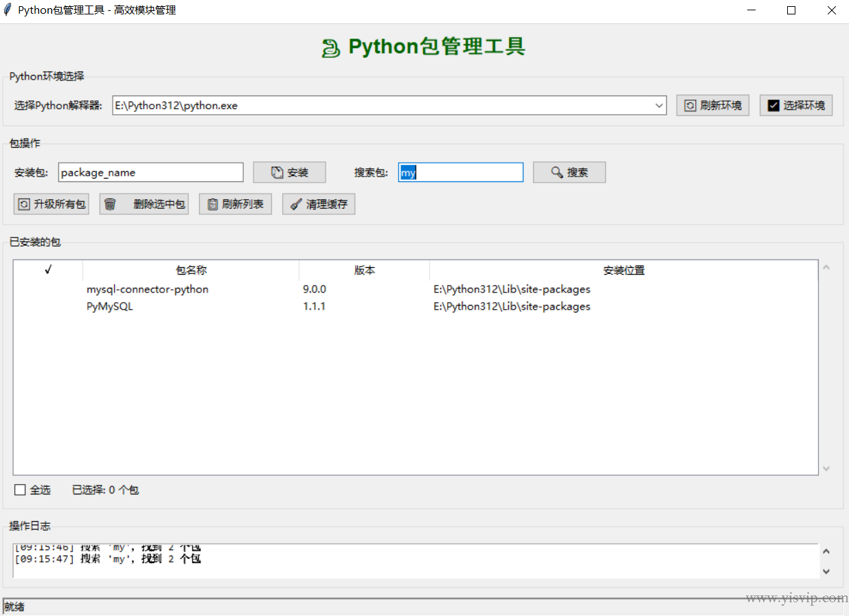Click the trash icon on 删除选中包
The width and height of the screenshot is (849, 616).
(110, 204)
